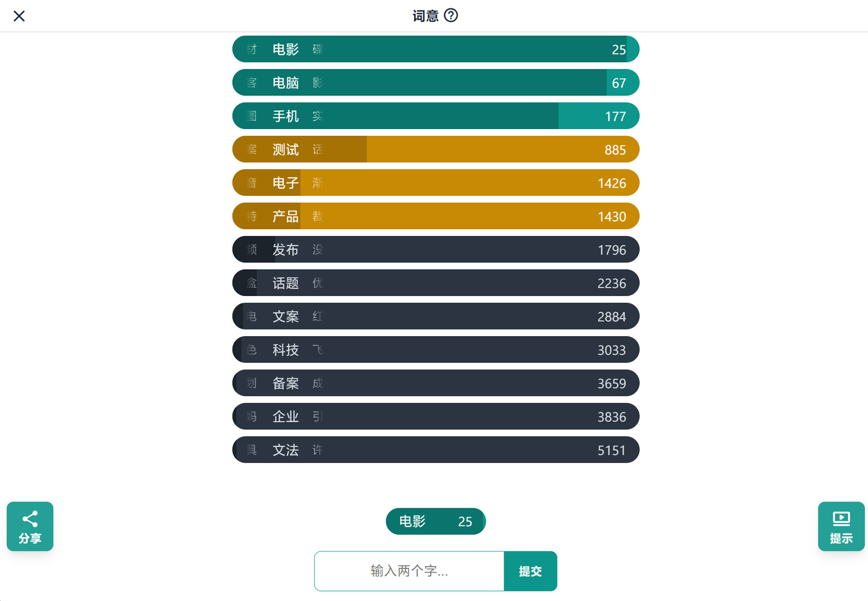Open the question mark help icon
This screenshot has height=601, width=868.
451,16
